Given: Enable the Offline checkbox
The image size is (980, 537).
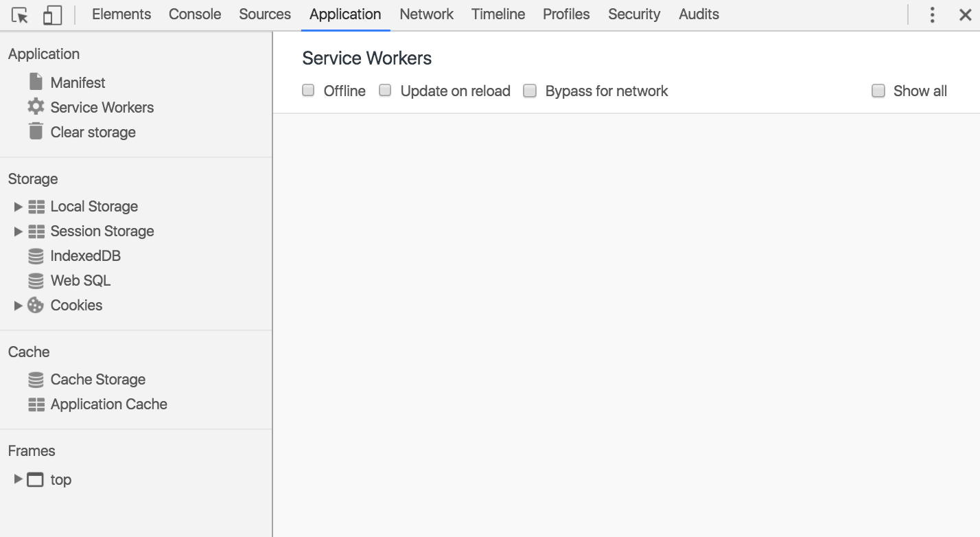Looking at the screenshot, I should (309, 91).
